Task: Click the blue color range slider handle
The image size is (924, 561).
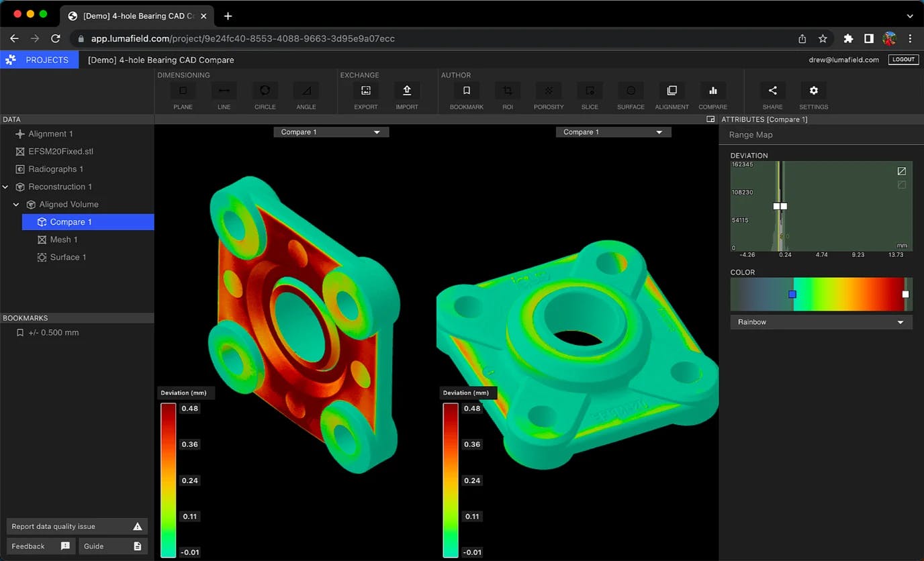Action: click(x=792, y=295)
